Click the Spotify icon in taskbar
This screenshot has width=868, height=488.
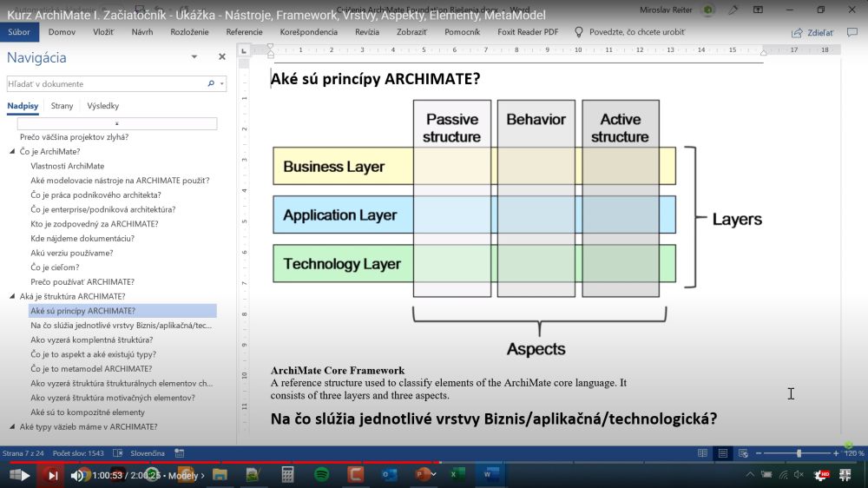point(321,475)
